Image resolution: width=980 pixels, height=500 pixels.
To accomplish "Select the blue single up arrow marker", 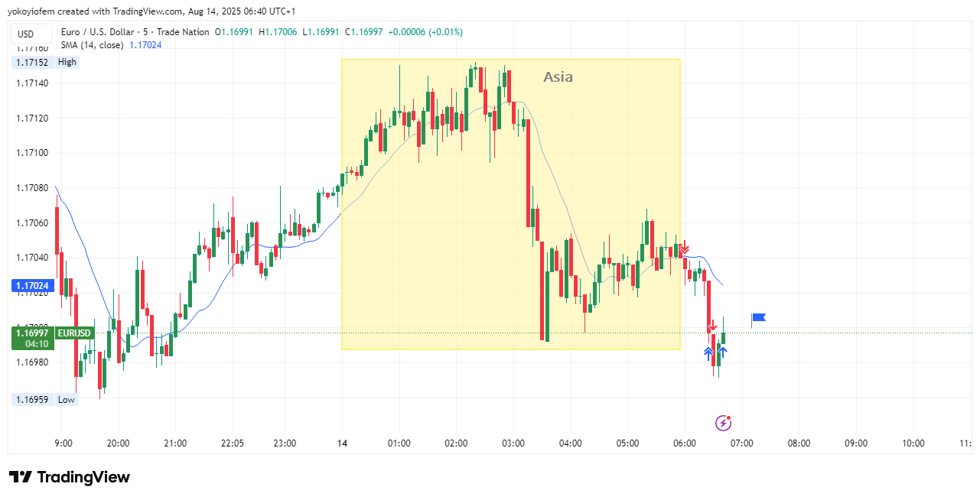I will (x=723, y=352).
